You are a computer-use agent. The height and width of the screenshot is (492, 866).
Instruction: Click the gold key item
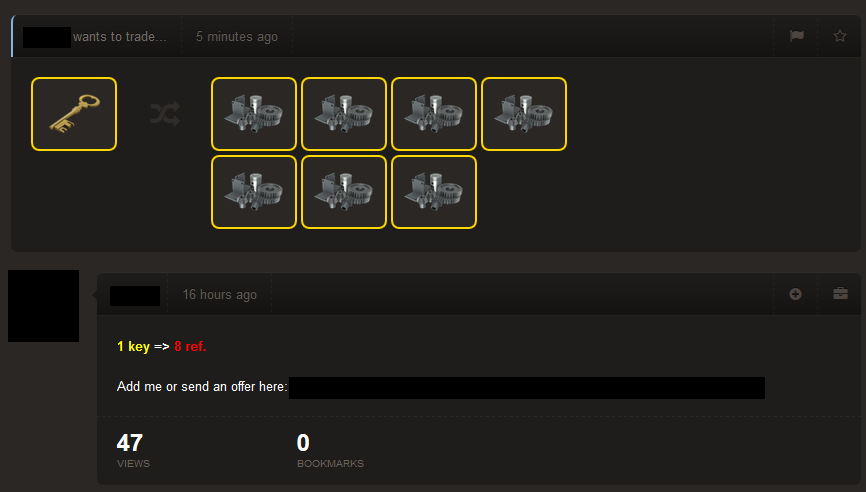[x=74, y=114]
